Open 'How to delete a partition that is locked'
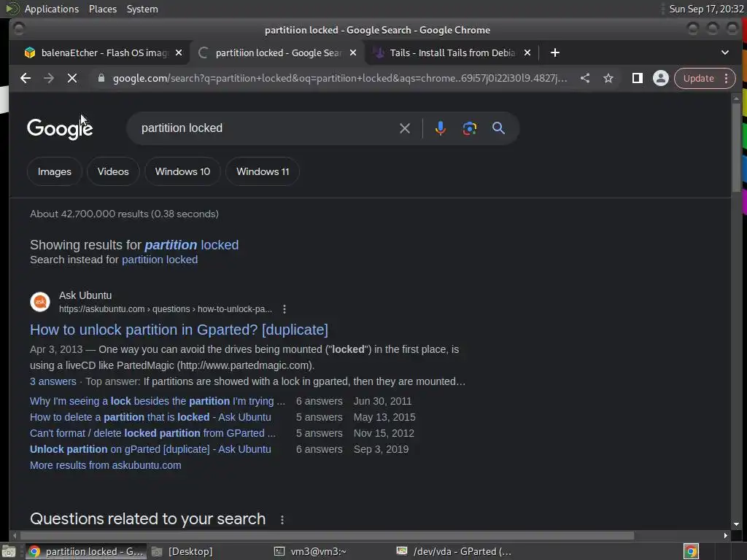The height and width of the screenshot is (560, 747). [x=150, y=417]
